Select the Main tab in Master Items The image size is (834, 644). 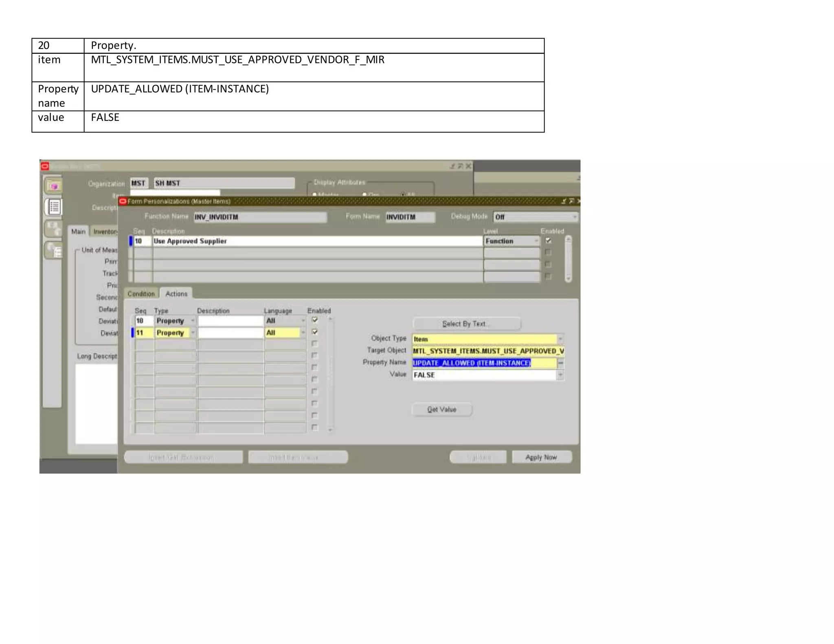(x=78, y=232)
